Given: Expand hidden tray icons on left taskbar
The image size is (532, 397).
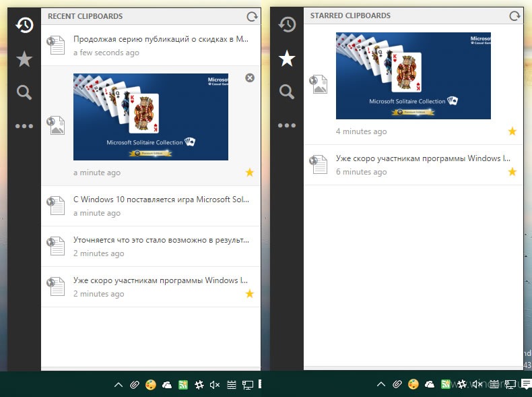Looking at the screenshot, I should click(x=119, y=385).
